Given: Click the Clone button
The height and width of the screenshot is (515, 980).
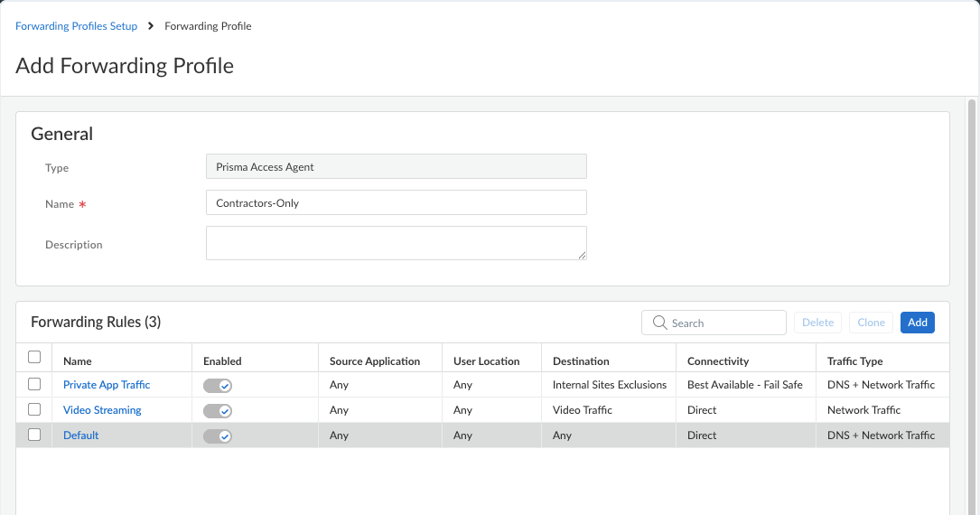Looking at the screenshot, I should pos(872,323).
